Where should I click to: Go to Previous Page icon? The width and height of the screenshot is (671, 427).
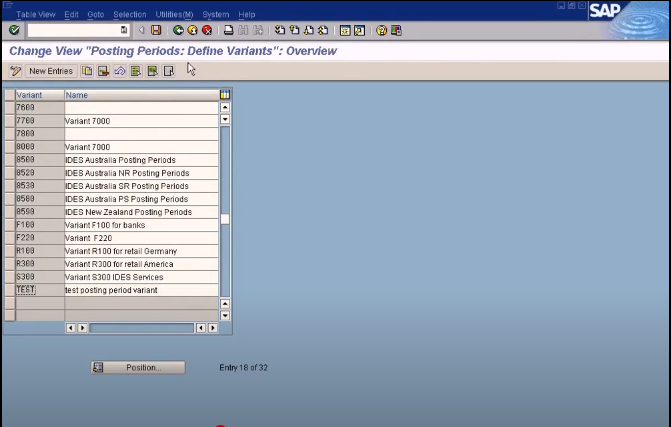(x=294, y=30)
